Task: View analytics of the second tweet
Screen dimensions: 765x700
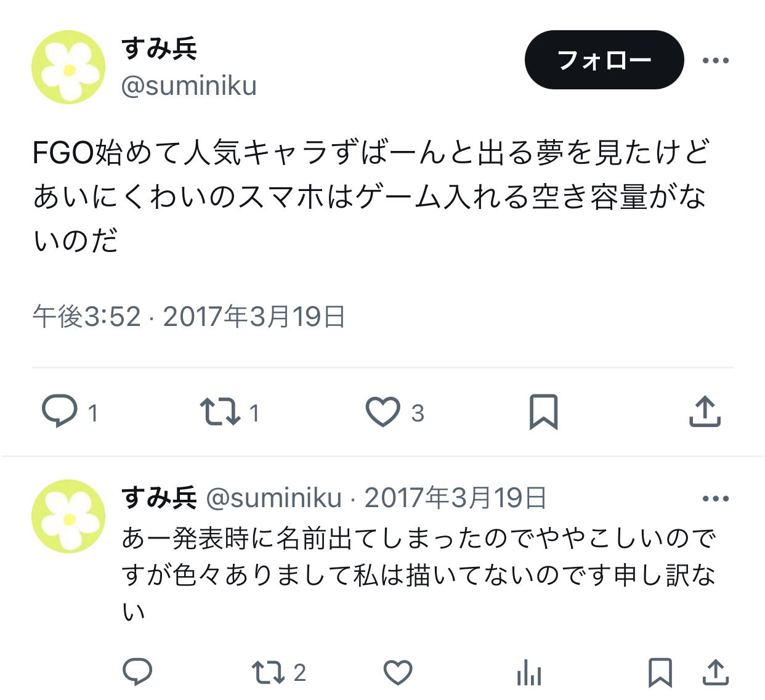Action: tap(529, 672)
